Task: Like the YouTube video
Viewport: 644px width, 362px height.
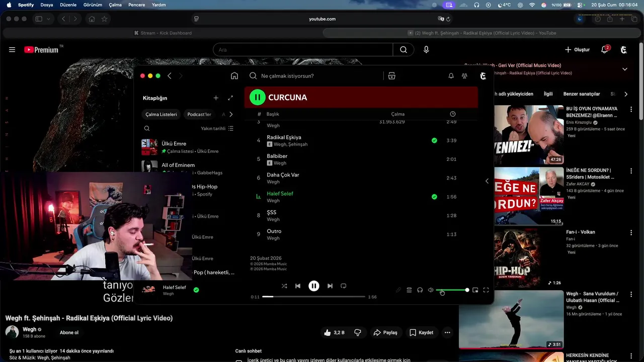Action: (x=335, y=332)
